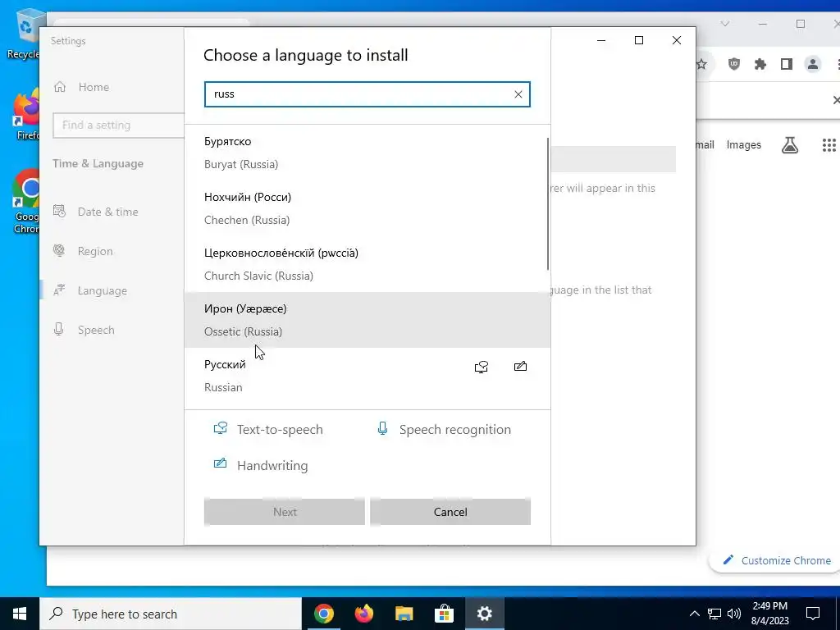Viewport: 840px width, 630px height.
Task: Maximize the Settings window
Action: point(638,40)
